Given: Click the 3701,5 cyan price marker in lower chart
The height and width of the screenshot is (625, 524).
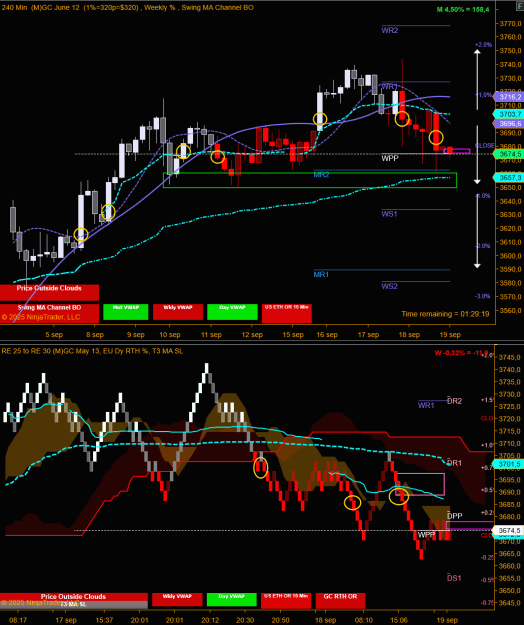Looking at the screenshot, I should click(x=508, y=464).
